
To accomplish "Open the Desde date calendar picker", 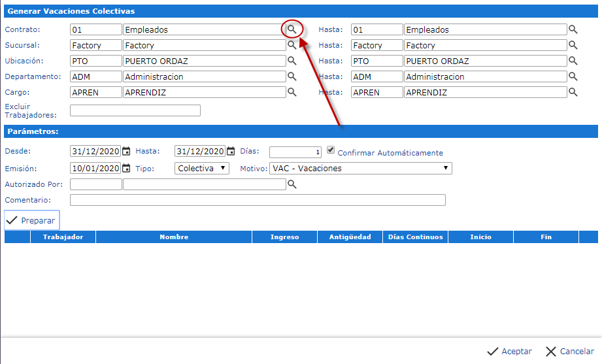I will [126, 152].
